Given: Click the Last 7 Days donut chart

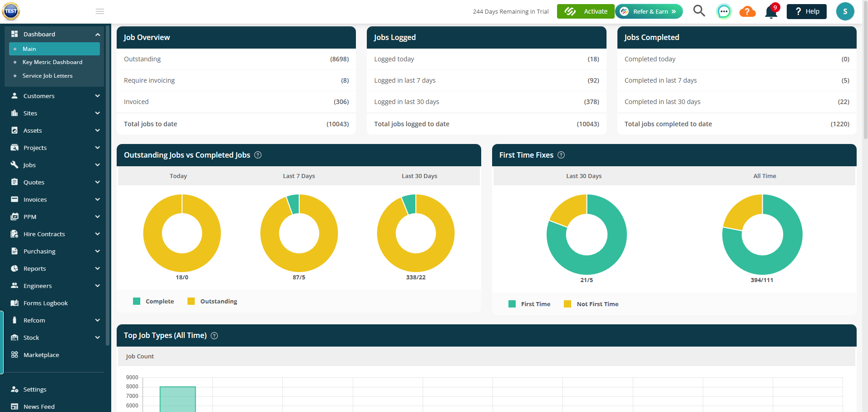Looking at the screenshot, I should 299,233.
